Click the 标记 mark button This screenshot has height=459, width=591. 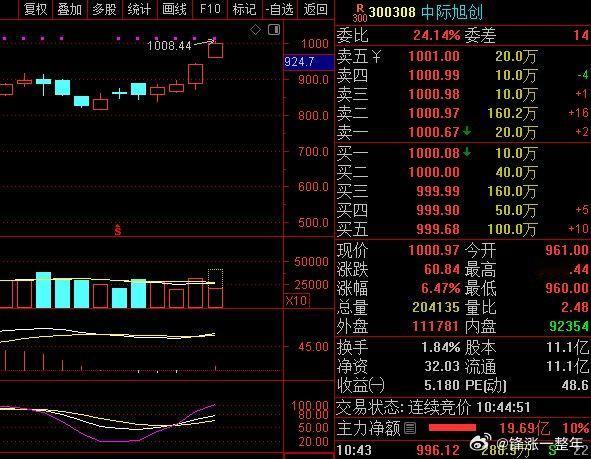tap(245, 9)
